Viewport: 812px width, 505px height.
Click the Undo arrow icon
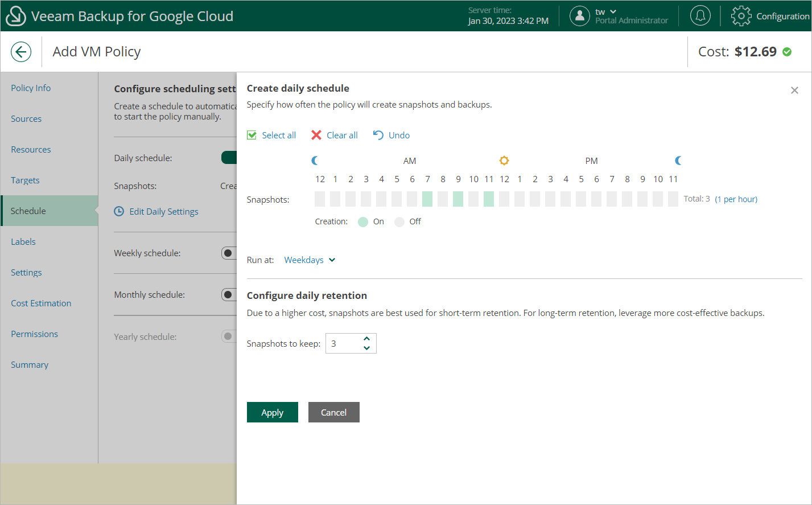378,135
